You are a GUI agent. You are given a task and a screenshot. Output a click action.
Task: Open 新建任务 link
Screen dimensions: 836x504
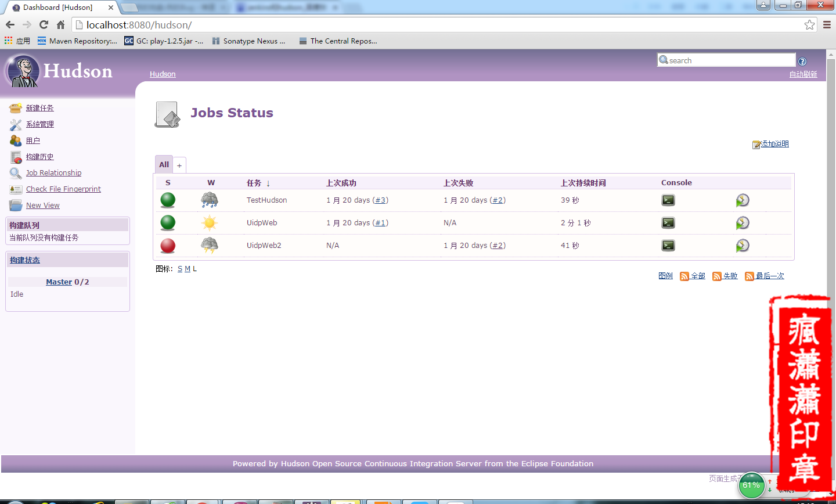40,108
